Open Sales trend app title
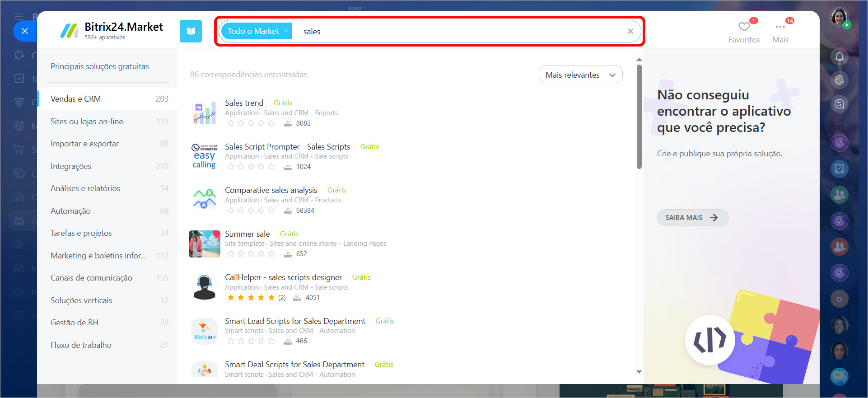Viewport: 868px width, 398px height. click(244, 103)
